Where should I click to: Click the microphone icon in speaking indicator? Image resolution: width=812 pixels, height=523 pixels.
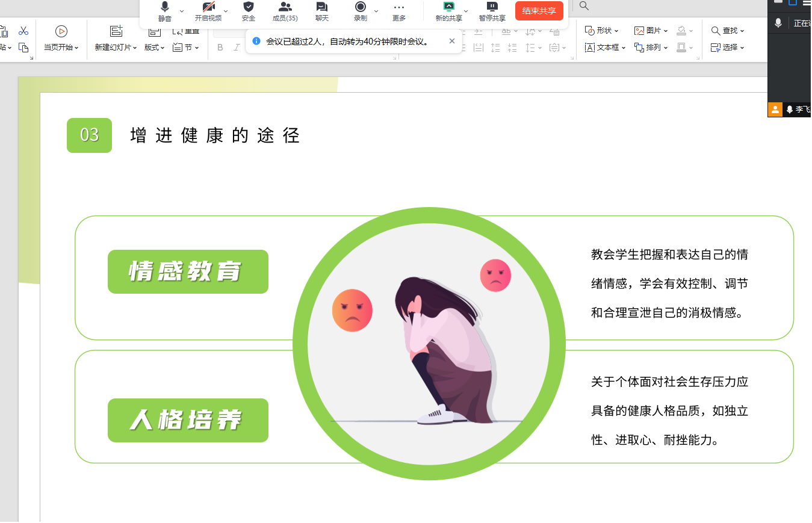pos(778,23)
